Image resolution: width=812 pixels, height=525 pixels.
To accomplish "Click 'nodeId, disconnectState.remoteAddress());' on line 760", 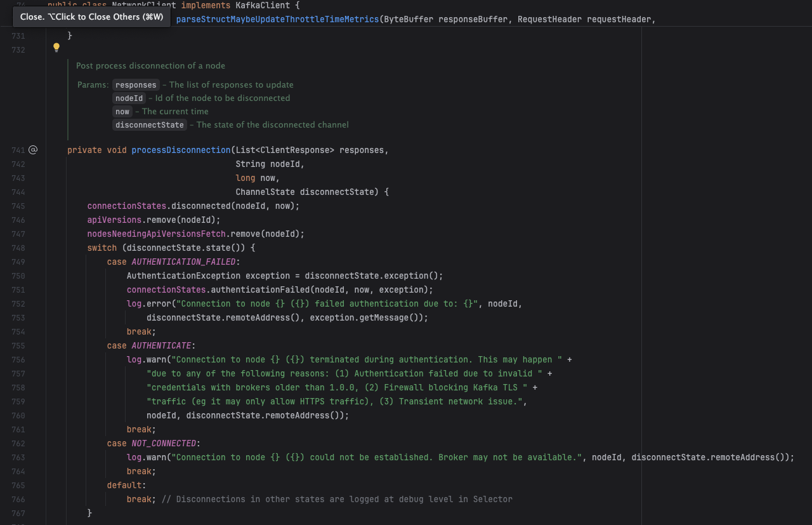I will 248,415.
